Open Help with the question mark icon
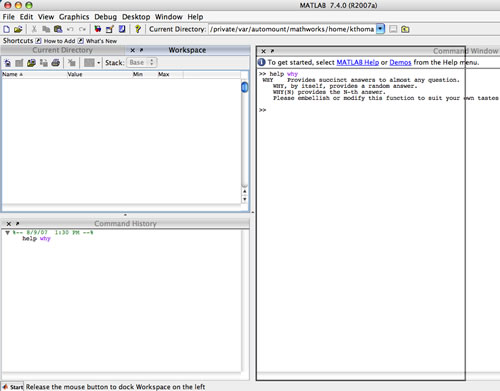 138,29
